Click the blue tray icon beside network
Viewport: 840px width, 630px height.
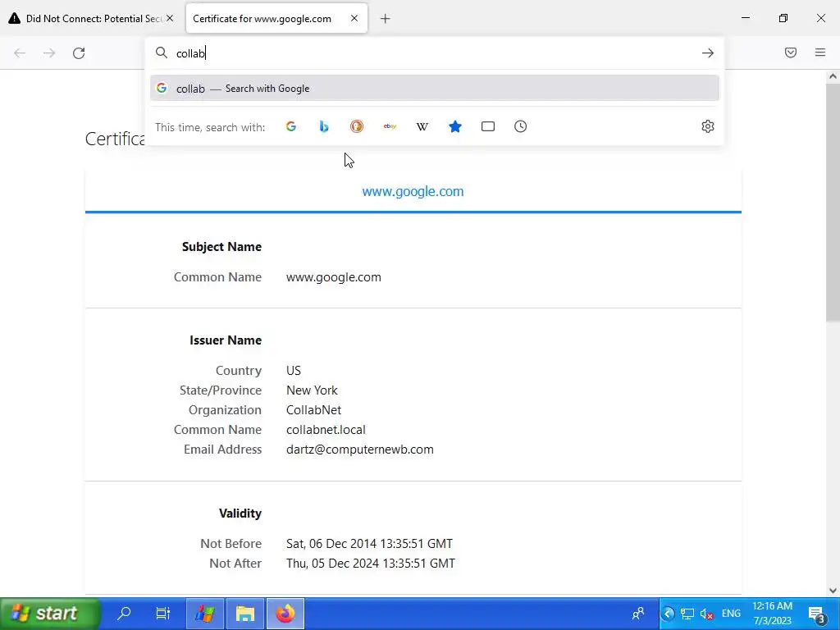coord(668,614)
